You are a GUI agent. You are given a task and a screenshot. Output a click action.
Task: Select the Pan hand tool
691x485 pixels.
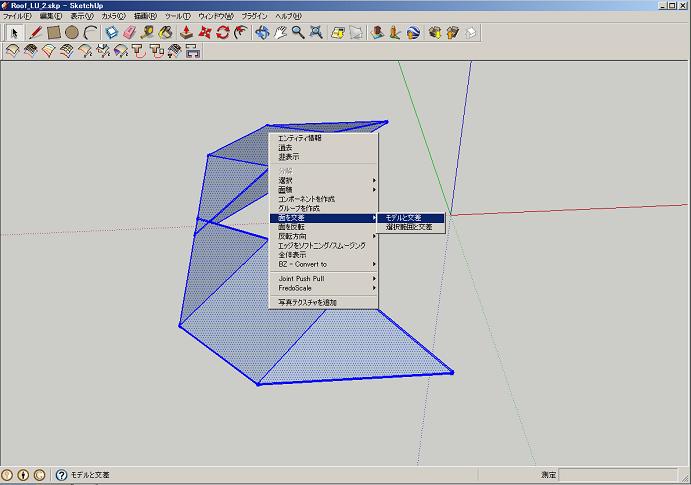[x=280, y=32]
